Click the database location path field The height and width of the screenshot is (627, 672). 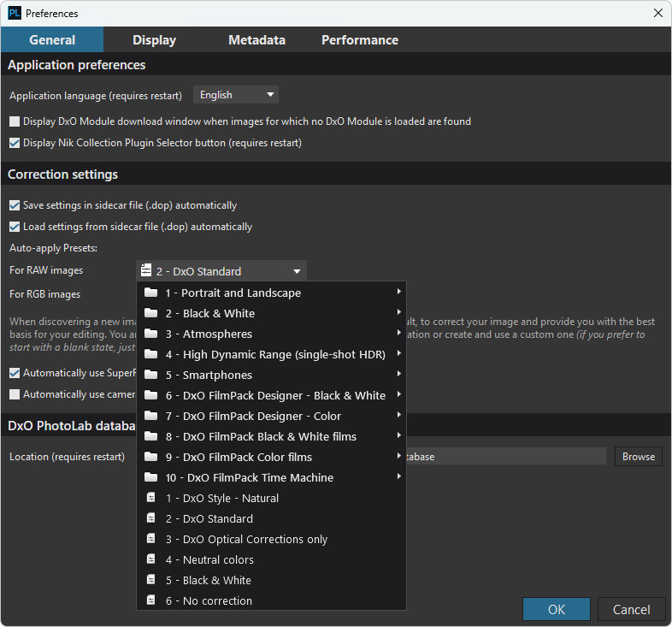[506, 456]
